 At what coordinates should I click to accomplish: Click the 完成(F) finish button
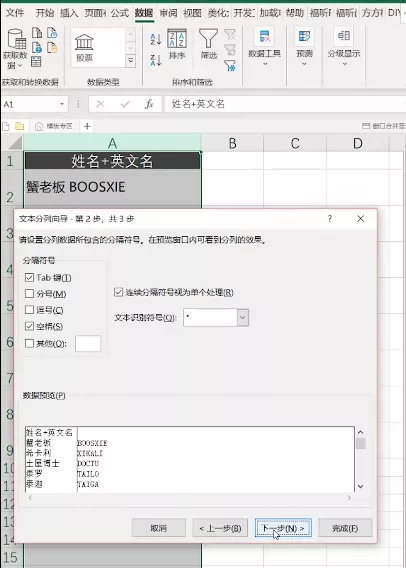click(x=345, y=528)
